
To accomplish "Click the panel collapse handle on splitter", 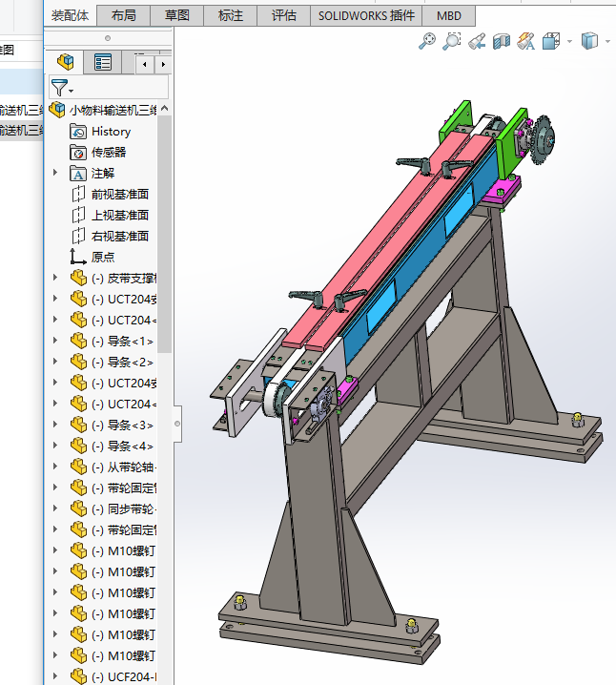I will pyautogui.click(x=176, y=424).
